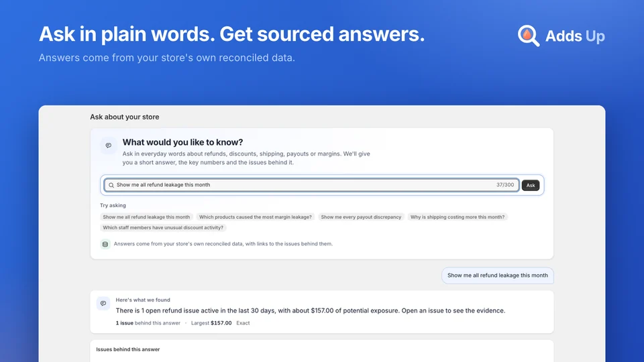The width and height of the screenshot is (644, 362).
Task: Click the 'Try asking' label
Action: point(113,205)
